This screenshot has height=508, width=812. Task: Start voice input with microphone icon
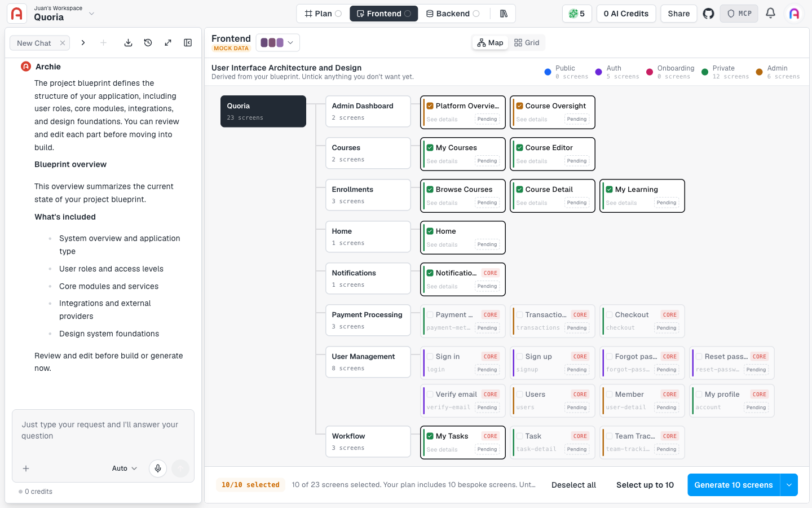158,468
